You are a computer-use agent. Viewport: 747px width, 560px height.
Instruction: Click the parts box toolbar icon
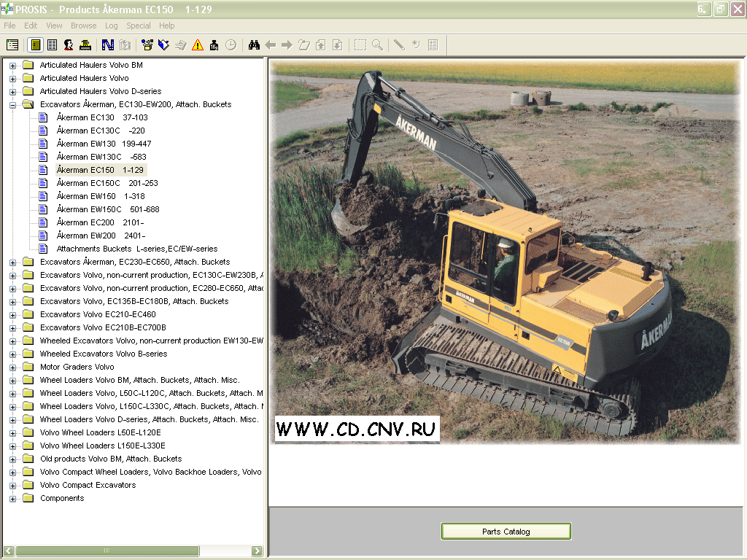[x=147, y=44]
